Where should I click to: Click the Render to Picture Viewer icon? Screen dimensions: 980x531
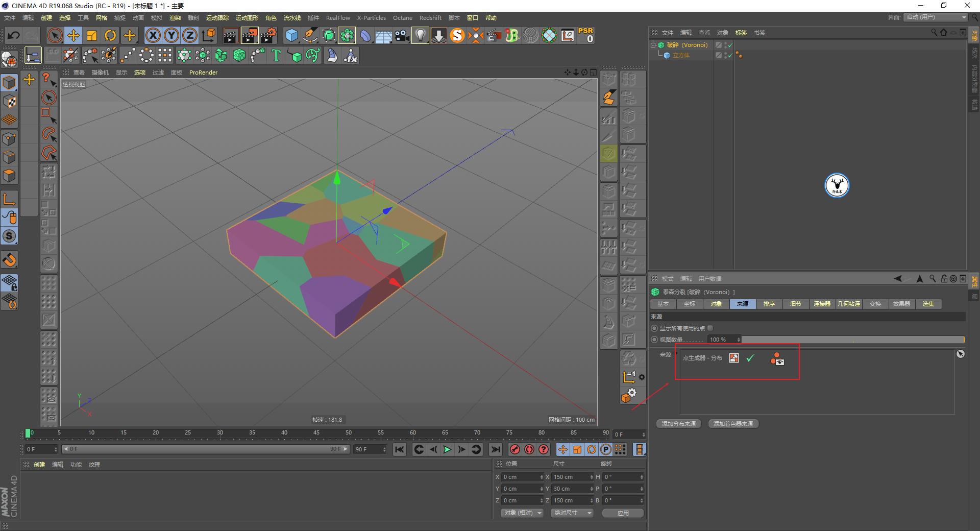(250, 35)
